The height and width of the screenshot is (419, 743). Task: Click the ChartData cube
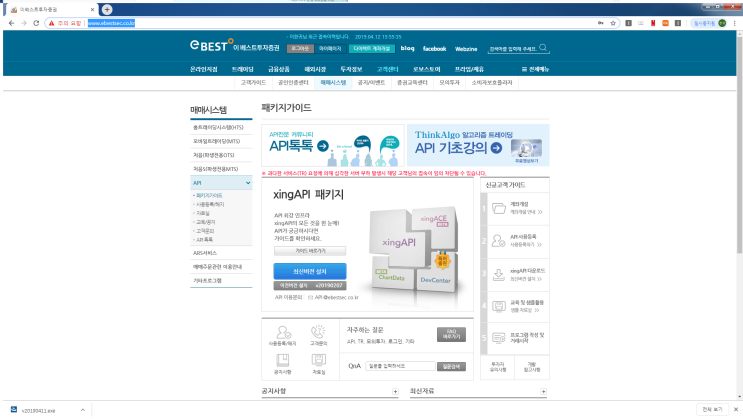[x=391, y=277]
